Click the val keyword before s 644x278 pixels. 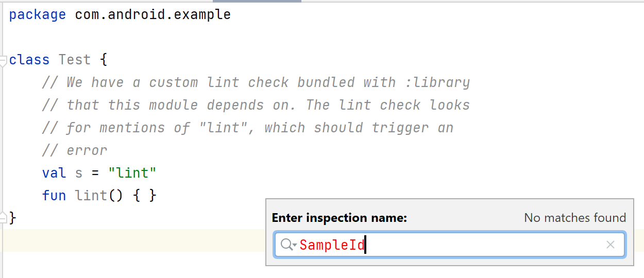54,172
